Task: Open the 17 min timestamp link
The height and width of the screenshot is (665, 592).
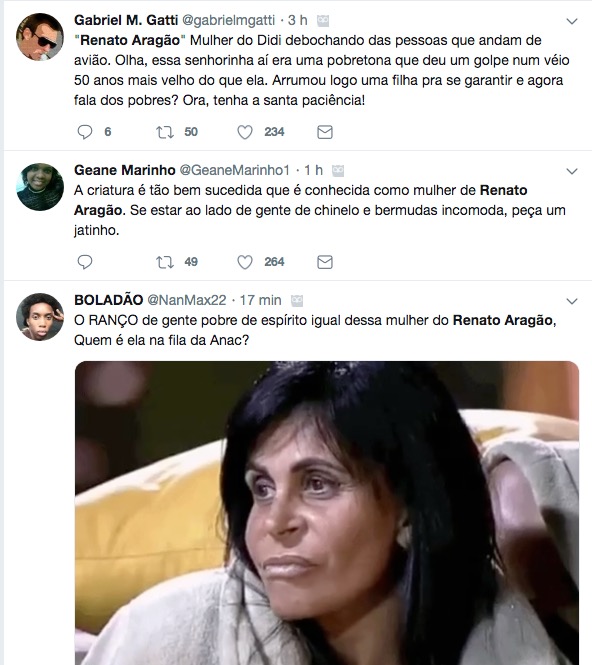Action: (x=260, y=300)
